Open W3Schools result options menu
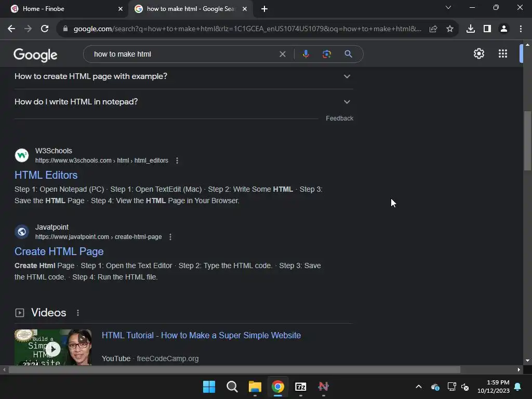 tap(177, 161)
